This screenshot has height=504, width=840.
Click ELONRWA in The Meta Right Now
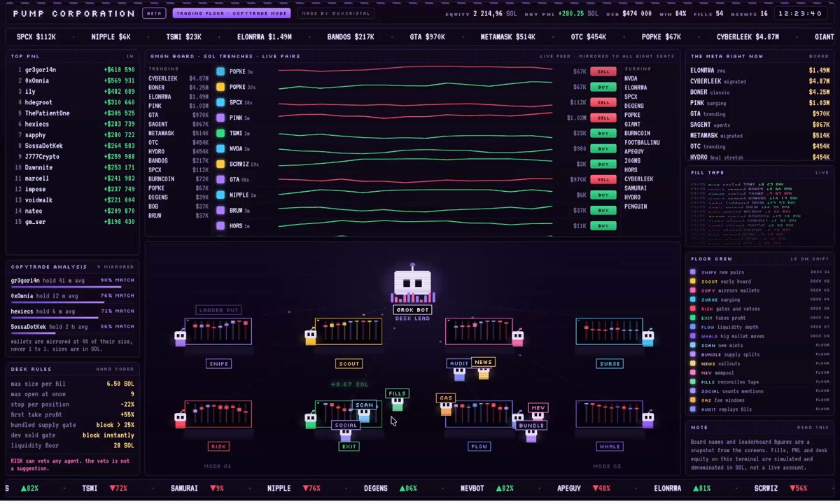(759, 70)
